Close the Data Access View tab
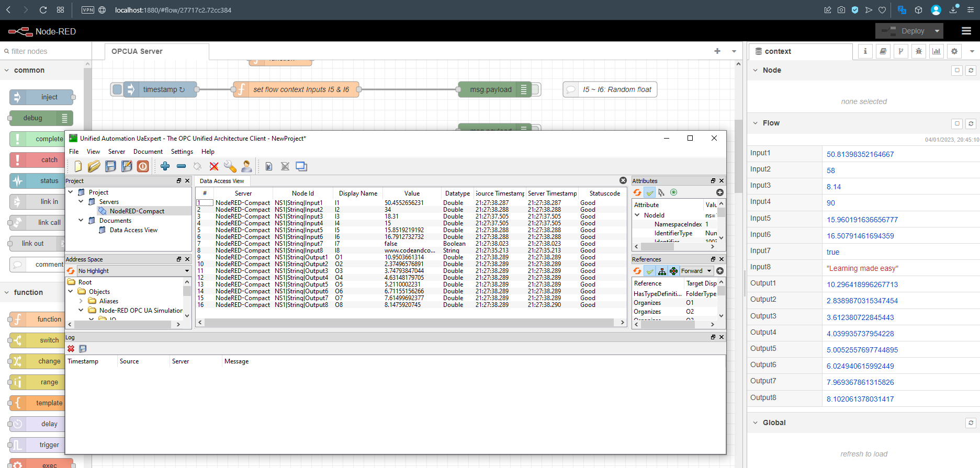 (623, 180)
